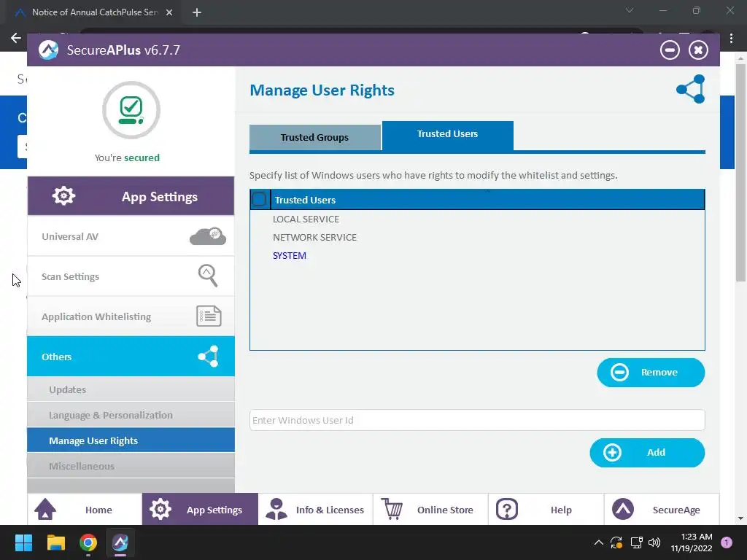Close SecureAPlus with the circled X icon
Screen dimensions: 747x560
tap(698, 50)
